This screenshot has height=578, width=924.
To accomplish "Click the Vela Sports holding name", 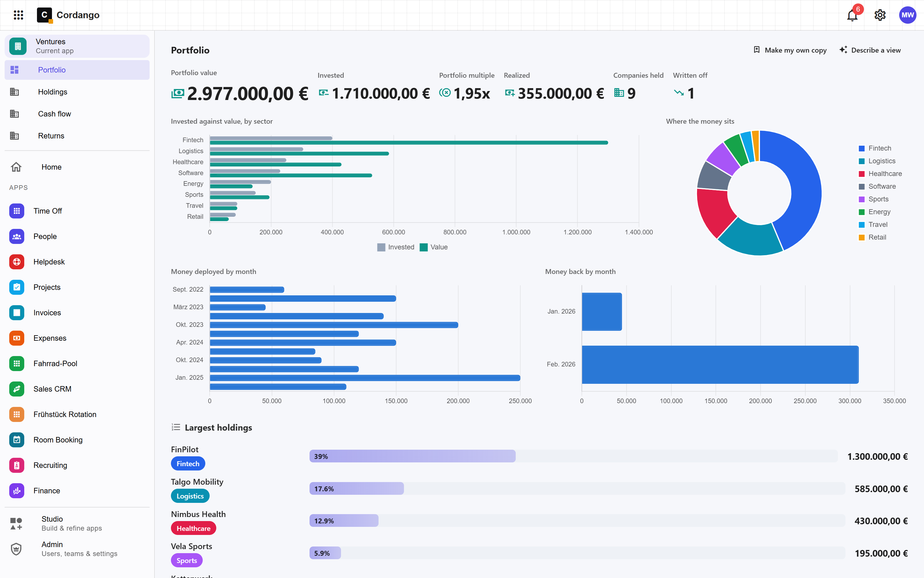I will click(x=191, y=546).
